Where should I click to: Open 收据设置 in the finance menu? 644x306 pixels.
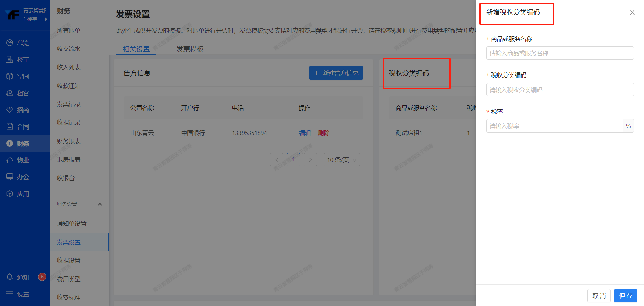(69, 260)
